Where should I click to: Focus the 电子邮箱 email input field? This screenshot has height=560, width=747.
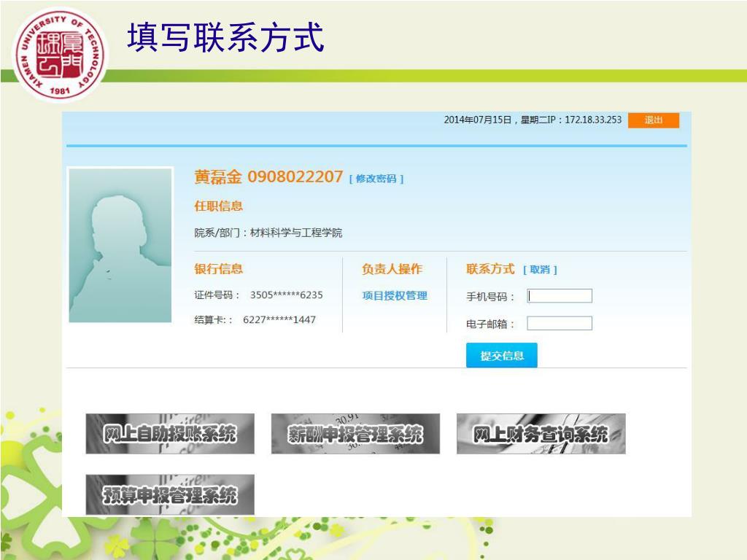560,323
